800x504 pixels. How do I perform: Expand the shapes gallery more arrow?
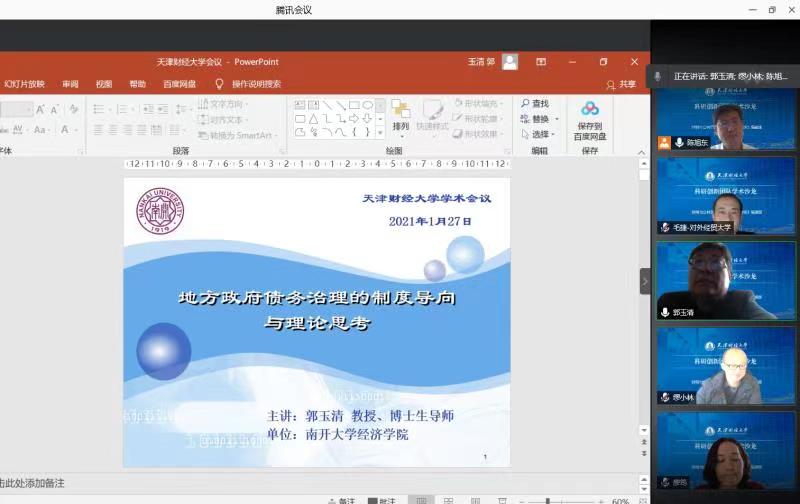(381, 132)
